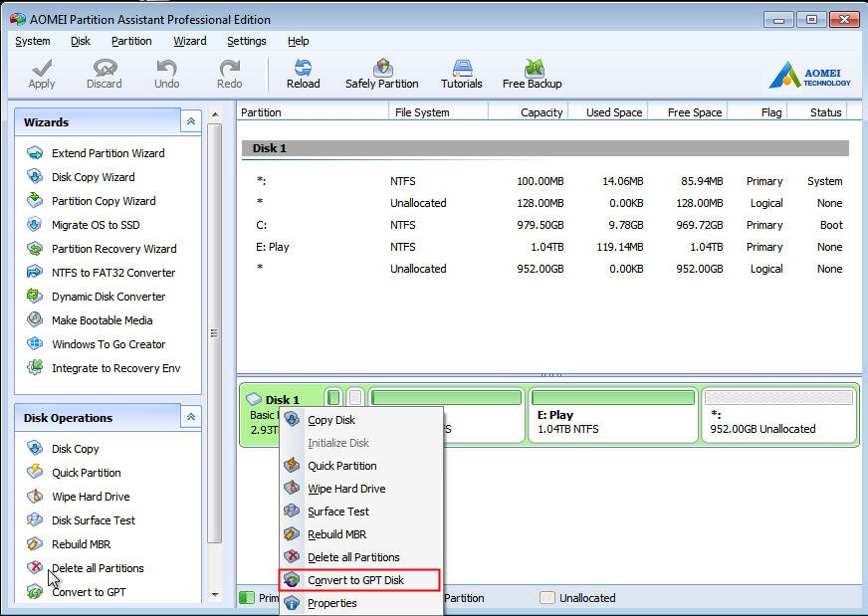This screenshot has height=616, width=868.
Task: Sort by the Free Space column header
Action: [x=688, y=112]
